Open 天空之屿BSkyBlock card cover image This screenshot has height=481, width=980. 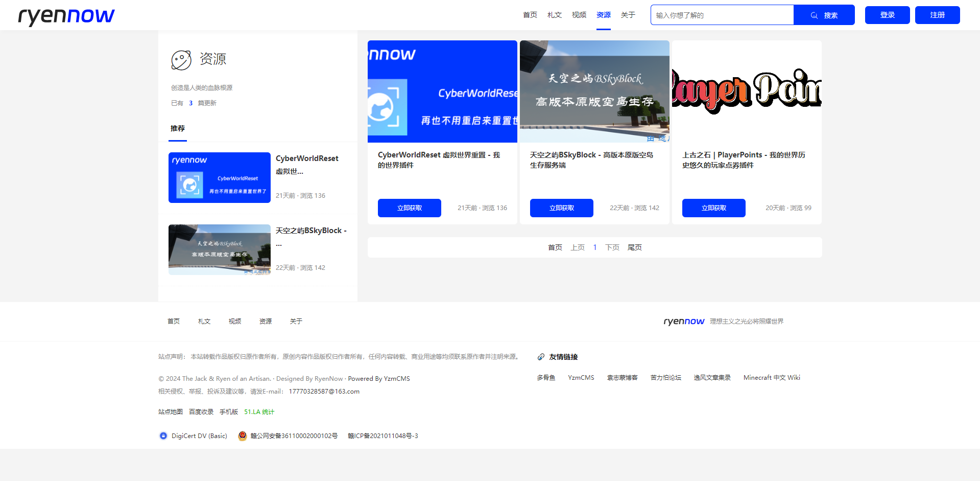point(594,91)
